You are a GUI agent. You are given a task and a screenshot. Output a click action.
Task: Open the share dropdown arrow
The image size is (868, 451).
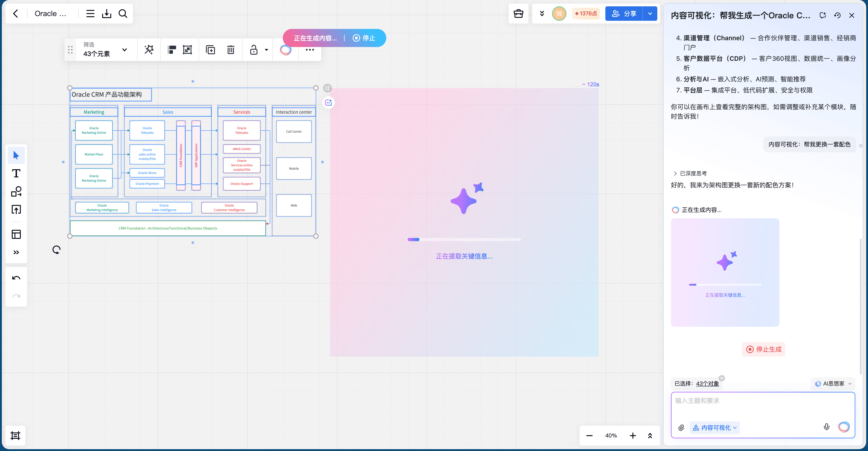point(650,14)
